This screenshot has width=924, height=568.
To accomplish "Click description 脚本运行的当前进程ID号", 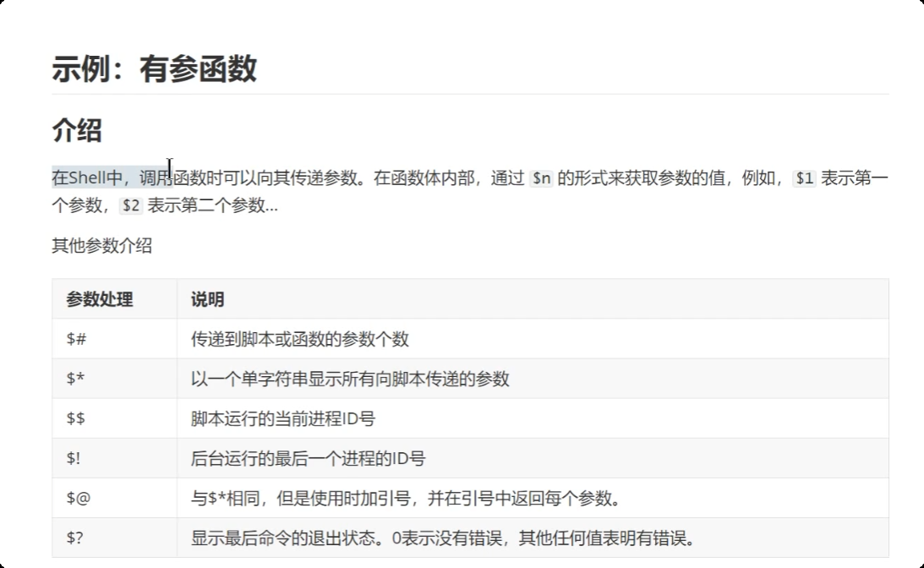I will point(283,418).
